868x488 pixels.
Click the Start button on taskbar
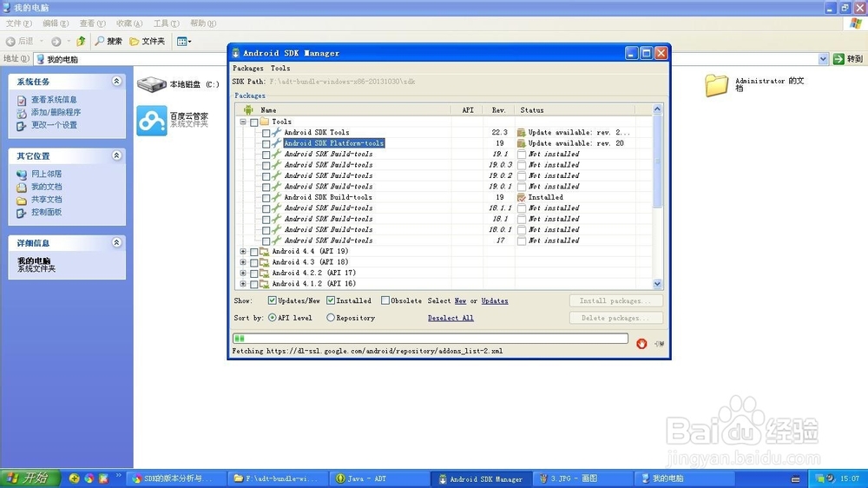(x=30, y=478)
